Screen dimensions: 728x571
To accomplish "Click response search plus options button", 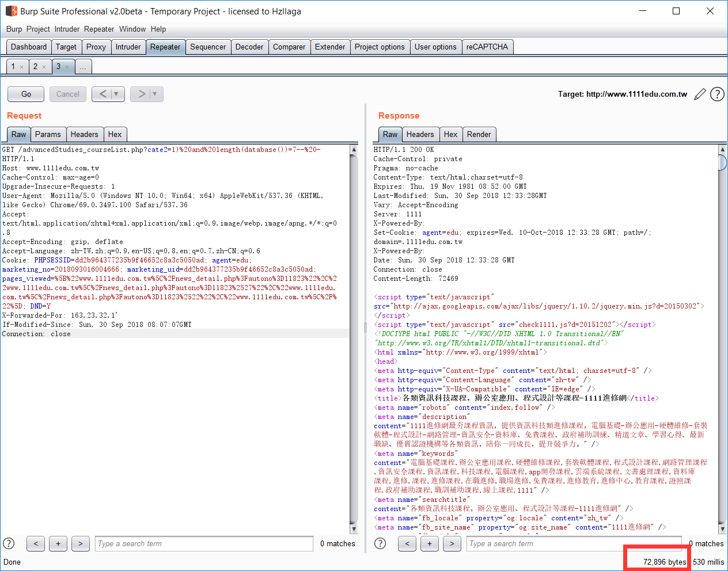I will (430, 543).
